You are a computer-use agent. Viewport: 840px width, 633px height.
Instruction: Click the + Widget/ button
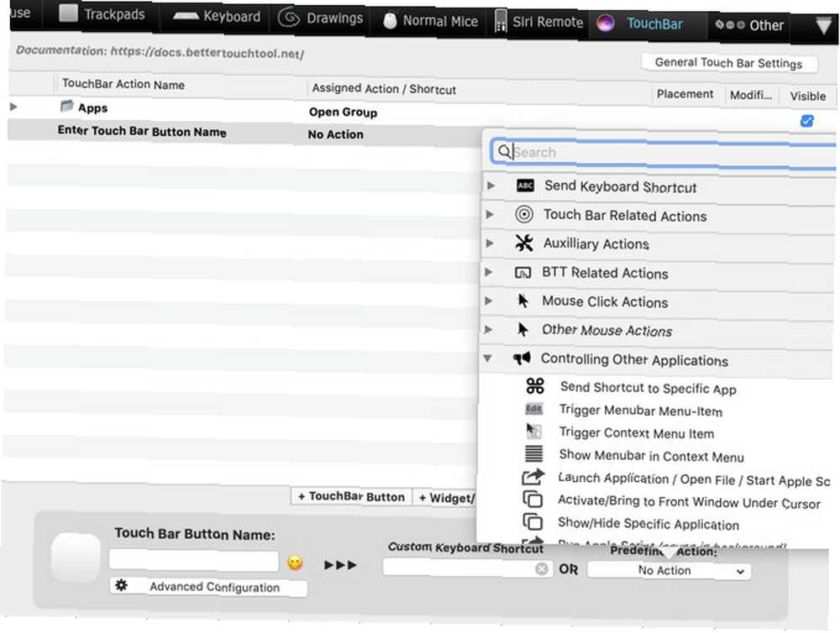click(x=446, y=499)
